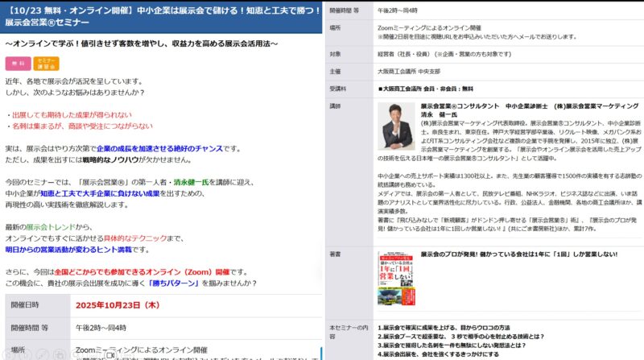Click the 講師 row label
The height and width of the screenshot is (360, 644).
pos(336,106)
